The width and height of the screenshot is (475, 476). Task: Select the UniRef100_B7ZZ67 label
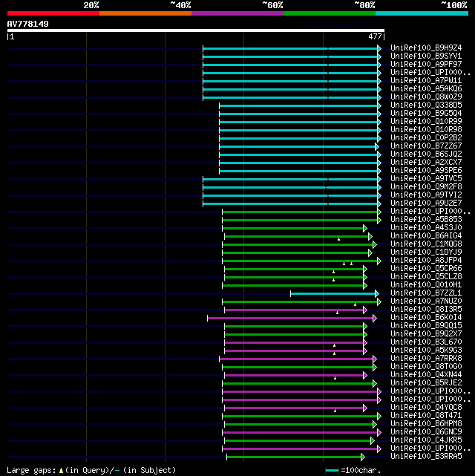coord(426,146)
